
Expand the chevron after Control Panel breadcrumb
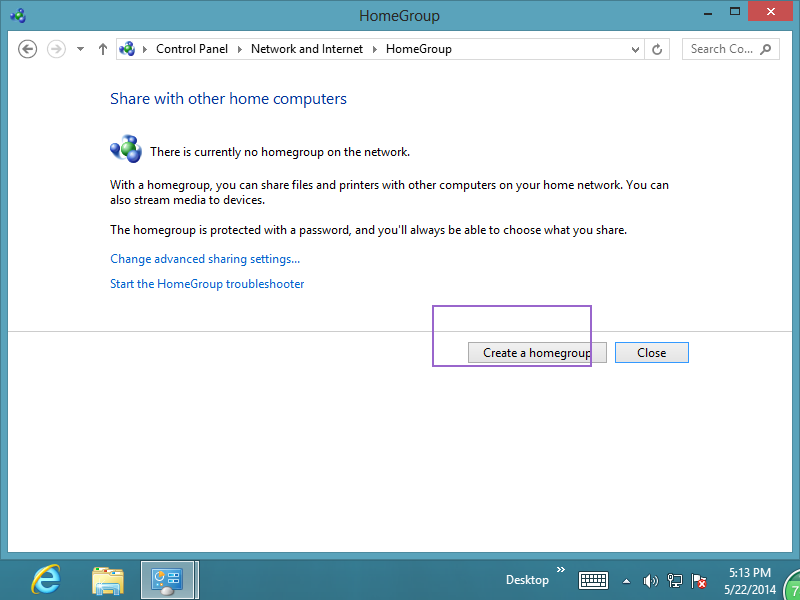pos(239,49)
